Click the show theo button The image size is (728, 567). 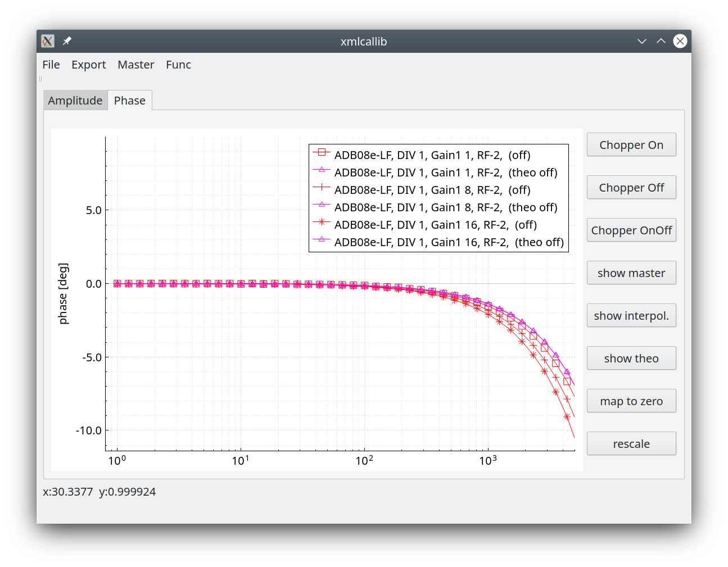tap(631, 359)
